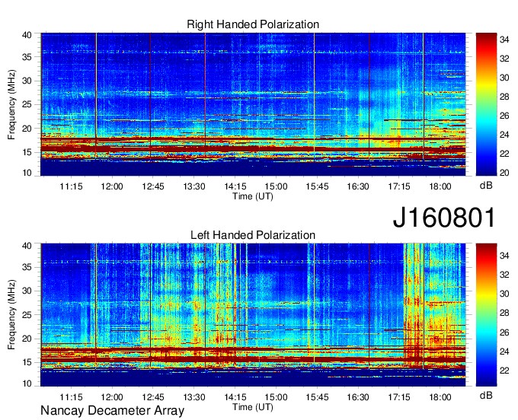Click "25" frequency tick on Right Handed plot
The height and width of the screenshot is (420, 518).
(x=27, y=105)
